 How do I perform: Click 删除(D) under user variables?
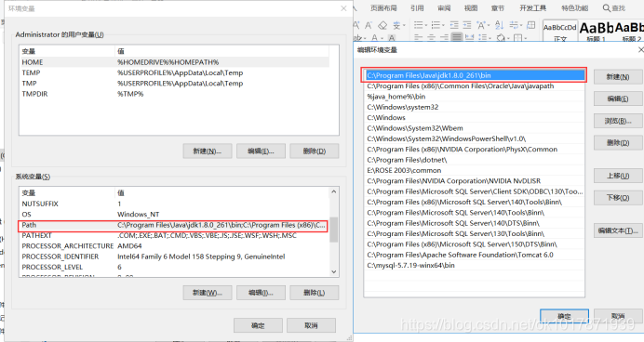(x=315, y=151)
